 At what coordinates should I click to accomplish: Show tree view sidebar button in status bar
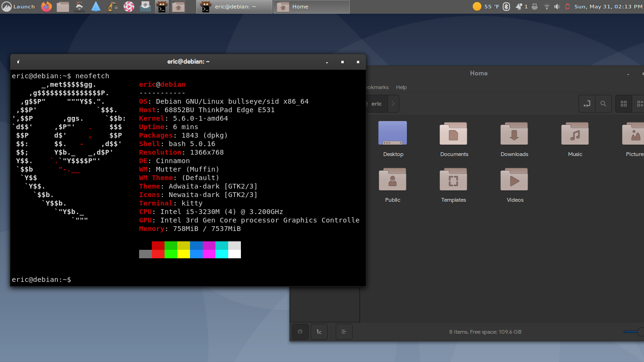coord(319,332)
